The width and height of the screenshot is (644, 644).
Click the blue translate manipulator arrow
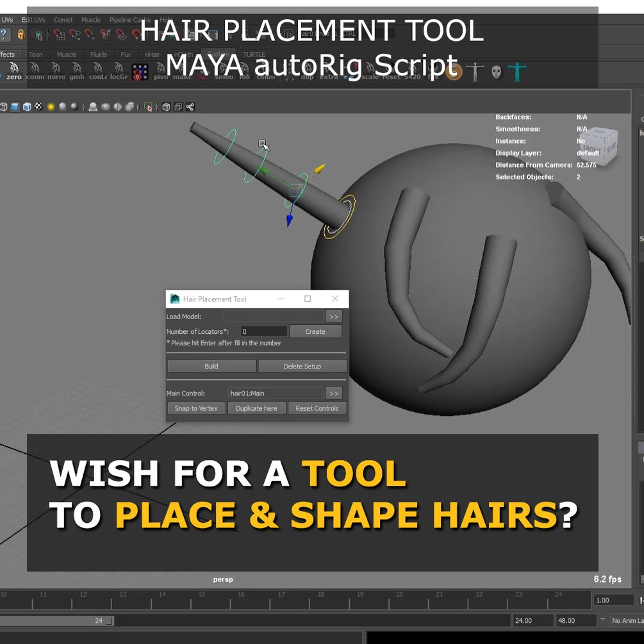[x=290, y=220]
